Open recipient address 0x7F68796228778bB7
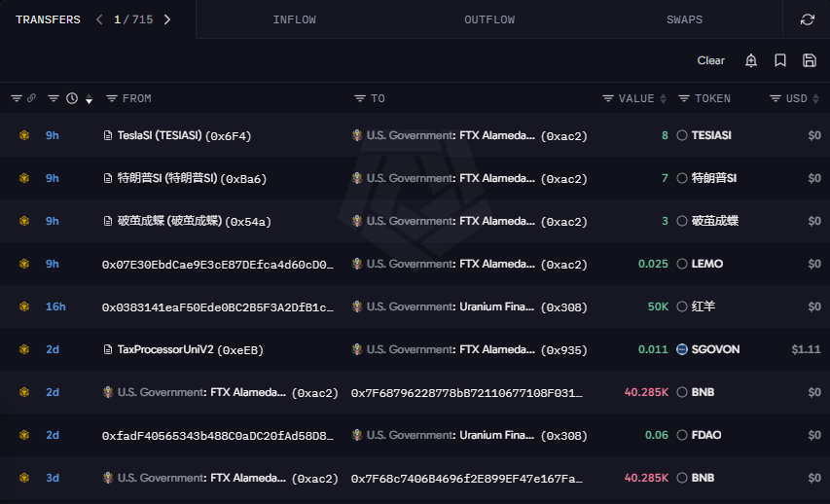The image size is (830, 504). click(x=466, y=393)
